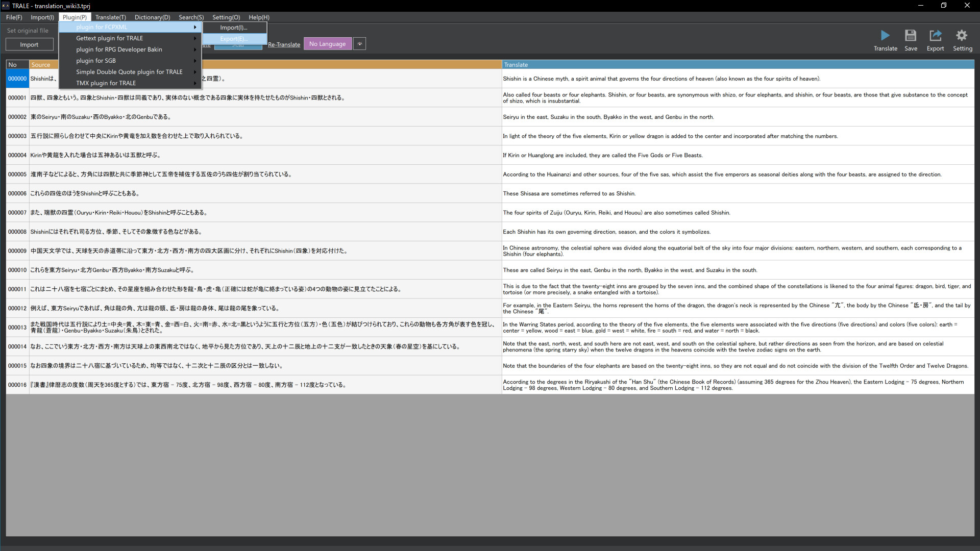The width and height of the screenshot is (980, 551).
Task: Choose the Simple Double Quote plugin for TRALE
Action: (128, 71)
